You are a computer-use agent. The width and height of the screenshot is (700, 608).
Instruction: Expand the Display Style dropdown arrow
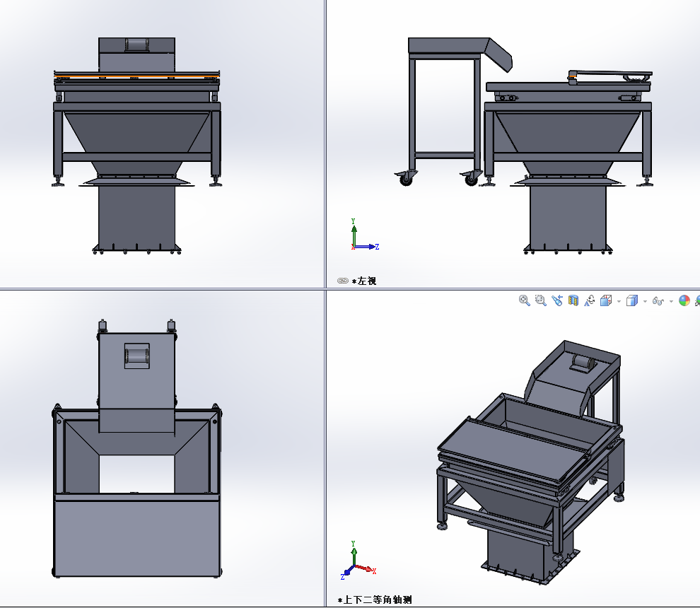(645, 301)
